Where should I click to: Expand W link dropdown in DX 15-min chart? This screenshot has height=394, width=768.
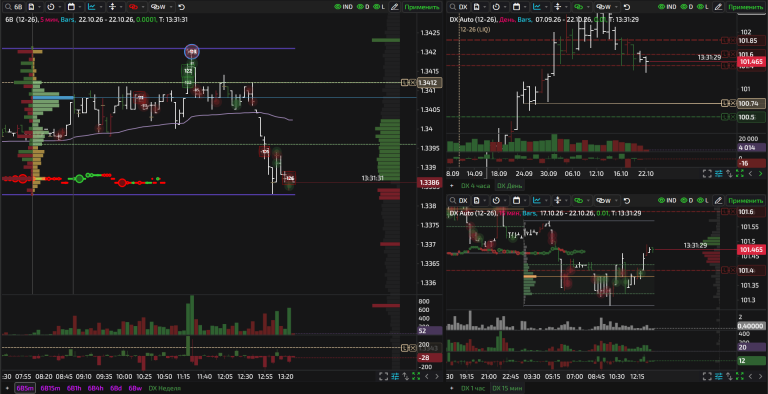pos(617,200)
